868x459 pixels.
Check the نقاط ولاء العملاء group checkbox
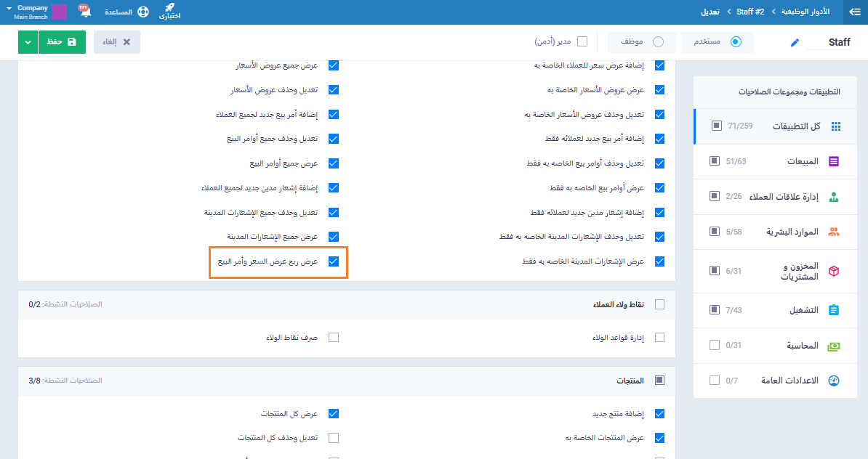[659, 304]
